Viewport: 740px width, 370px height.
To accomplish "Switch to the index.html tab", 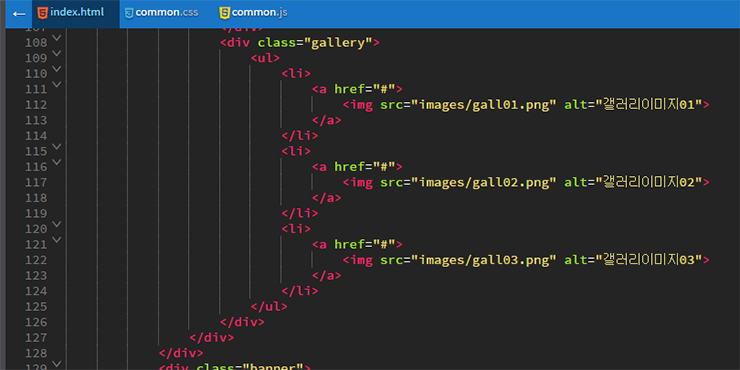I will click(76, 13).
